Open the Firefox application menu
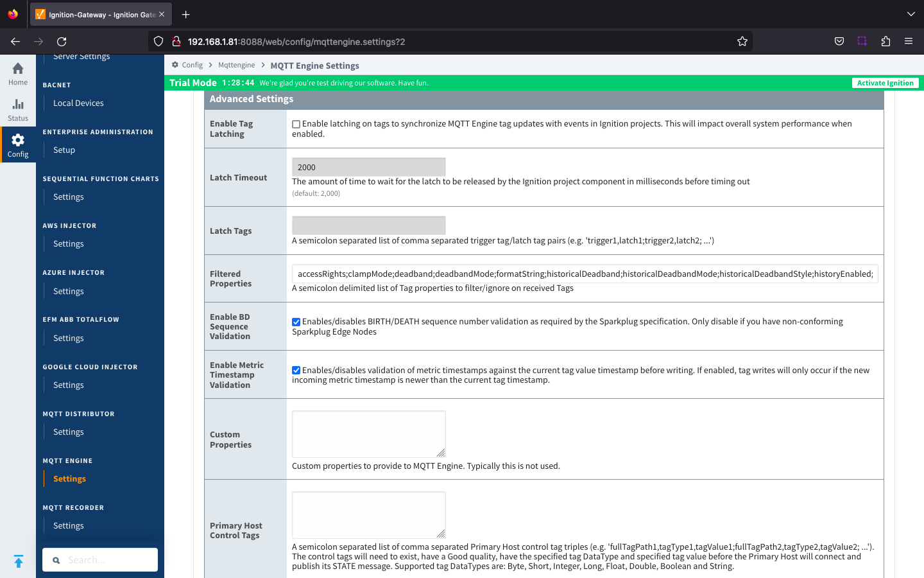Screen dimensions: 924x578 (909, 41)
